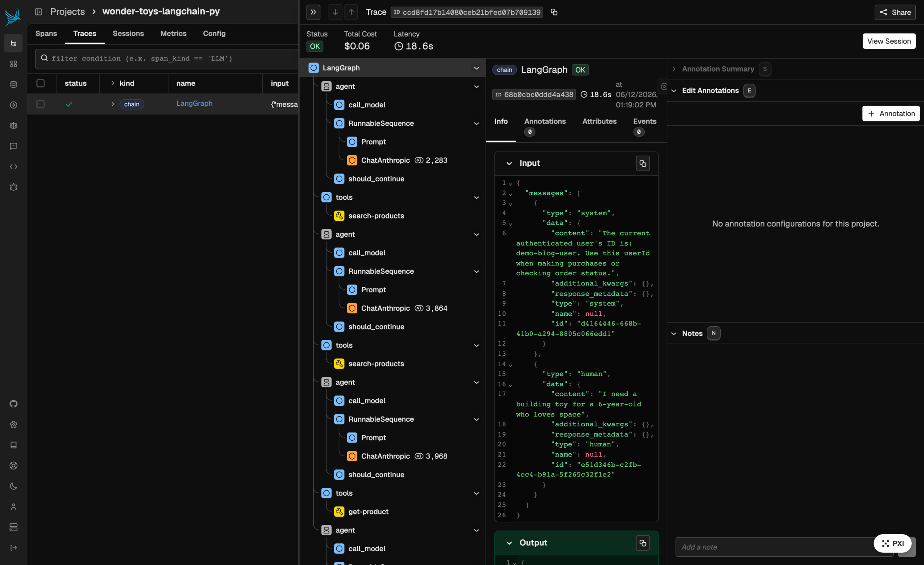Open the datasets database sidebar icon

click(x=13, y=85)
